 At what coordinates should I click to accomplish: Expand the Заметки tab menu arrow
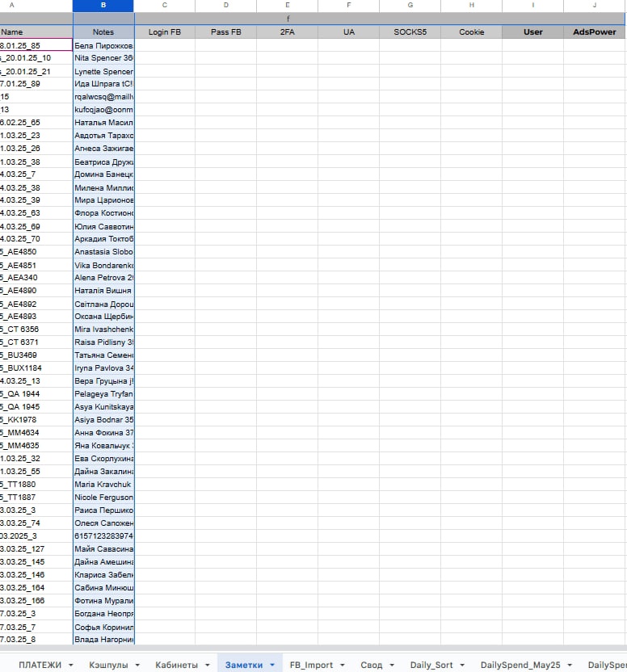271,665
